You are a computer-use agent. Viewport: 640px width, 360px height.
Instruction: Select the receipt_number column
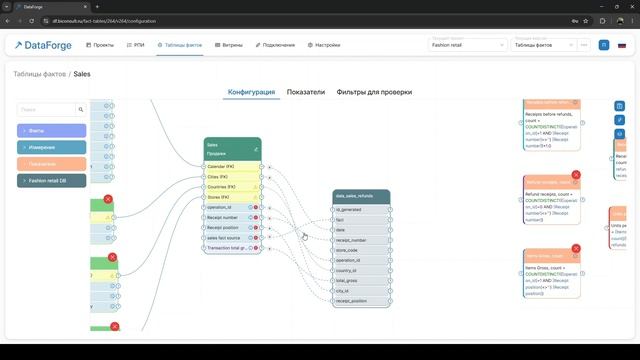pos(361,240)
